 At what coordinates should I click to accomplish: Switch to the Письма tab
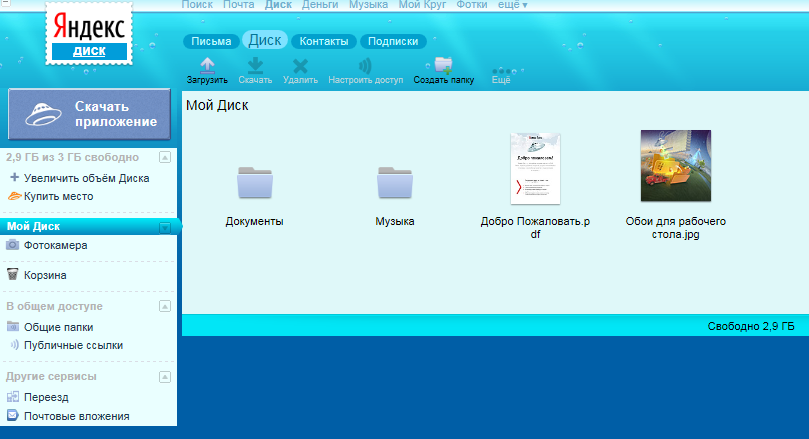[211, 41]
